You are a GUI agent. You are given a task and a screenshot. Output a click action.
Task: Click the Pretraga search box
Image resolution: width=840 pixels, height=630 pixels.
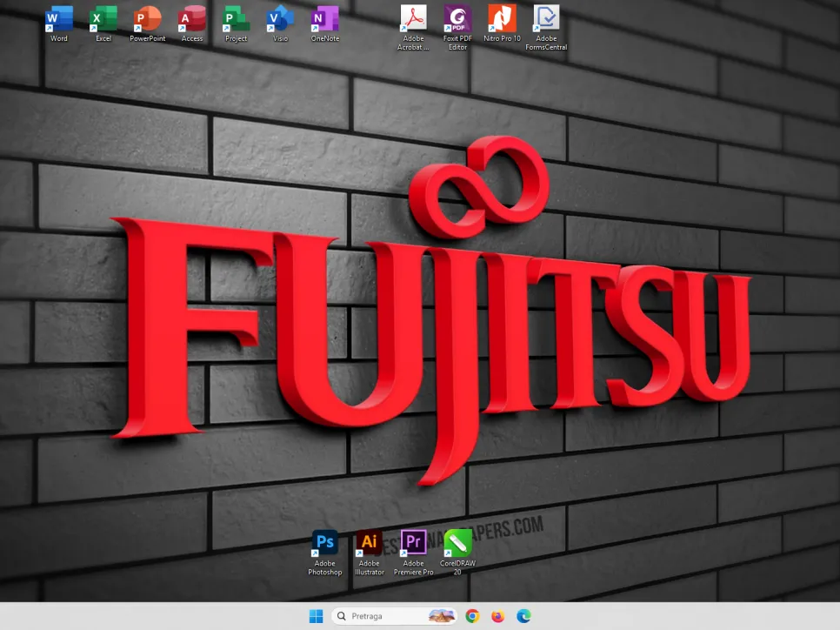coord(395,616)
